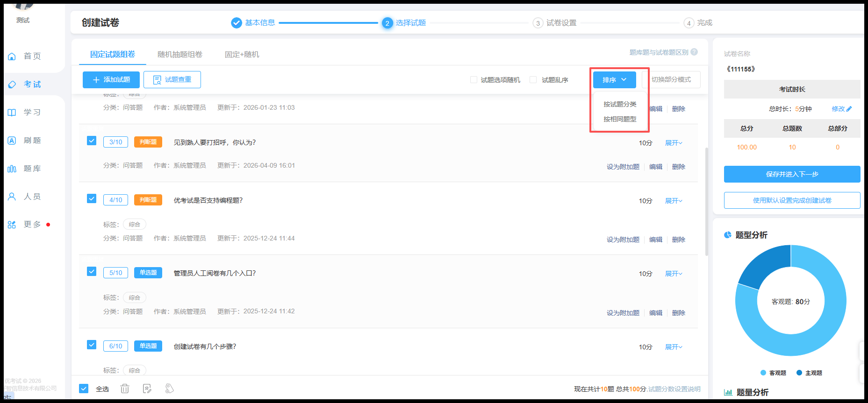
Task: Click the batch tag icon in bottom bar
Action: click(169, 389)
